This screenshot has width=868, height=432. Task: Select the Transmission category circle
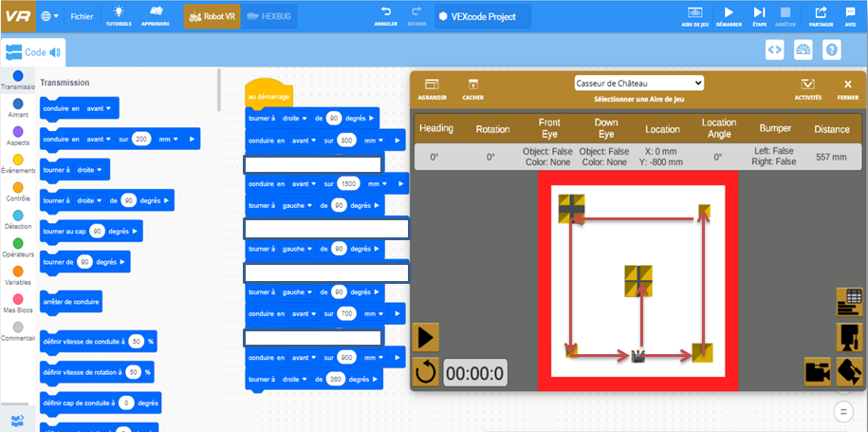[x=18, y=75]
